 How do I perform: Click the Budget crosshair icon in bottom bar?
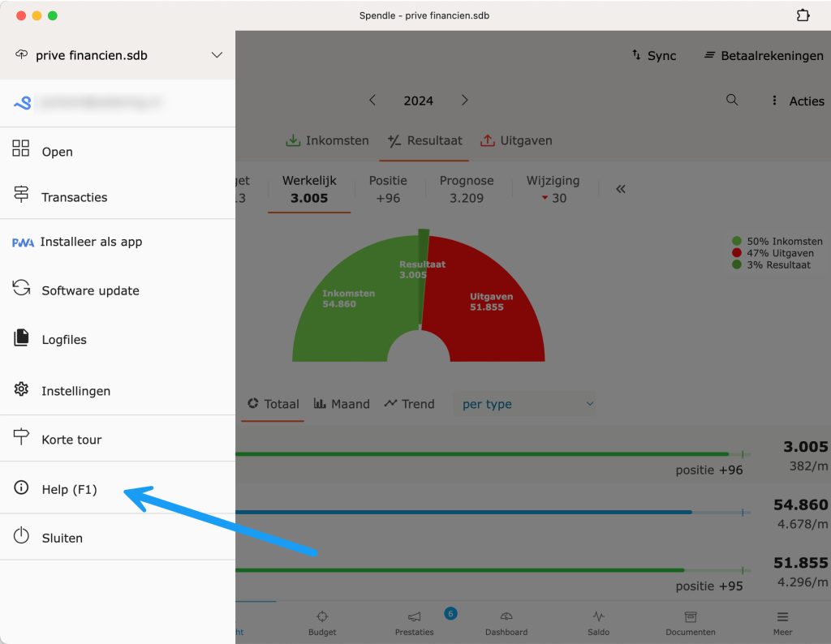pyautogui.click(x=322, y=617)
